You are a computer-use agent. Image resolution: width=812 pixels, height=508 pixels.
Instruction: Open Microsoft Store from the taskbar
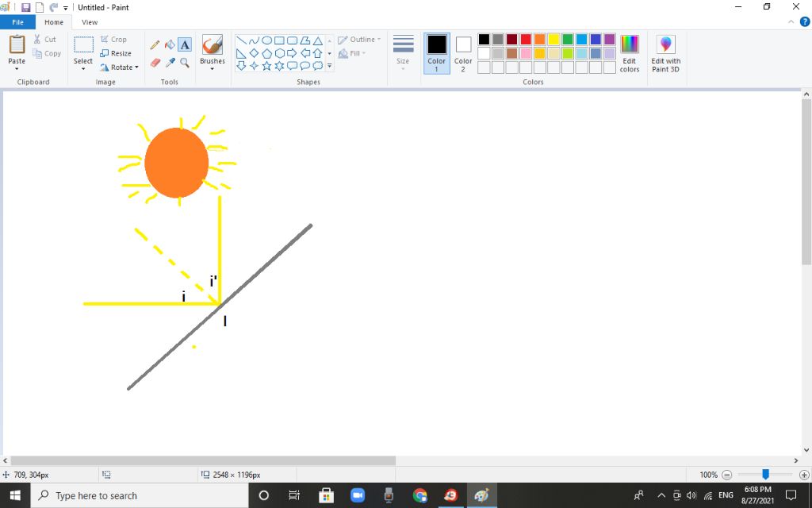coord(326,495)
